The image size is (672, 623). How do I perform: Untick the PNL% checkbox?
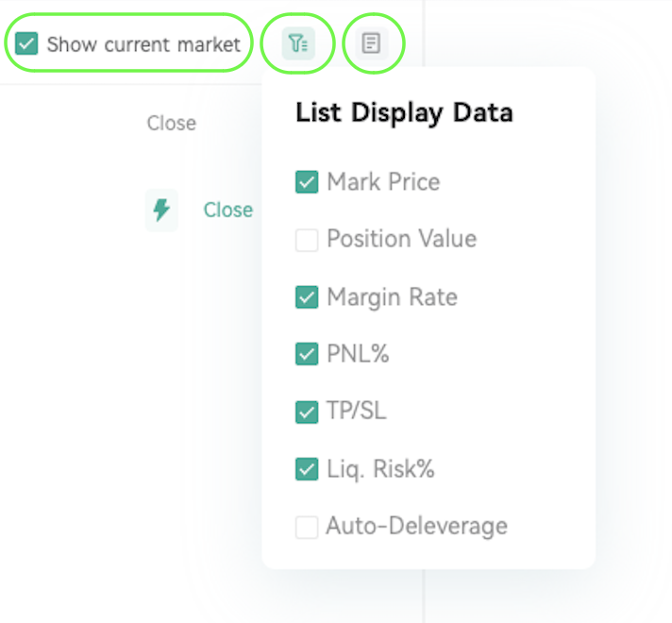(x=307, y=354)
